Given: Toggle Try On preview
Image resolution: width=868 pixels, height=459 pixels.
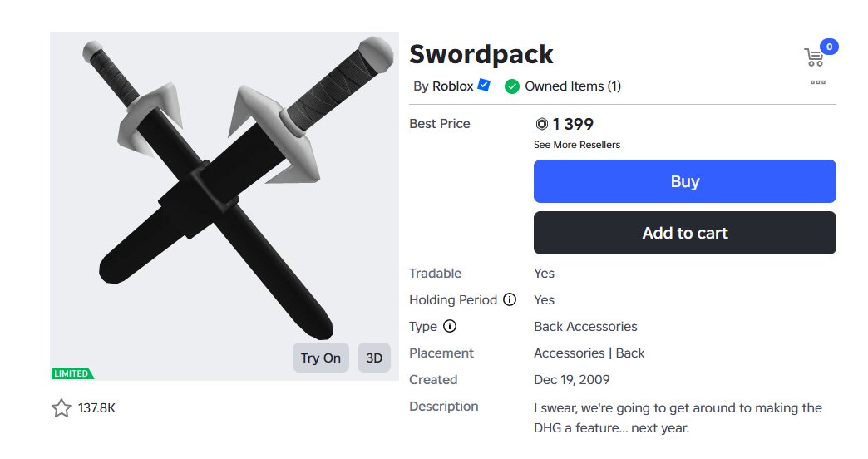Looking at the screenshot, I should click(x=321, y=358).
